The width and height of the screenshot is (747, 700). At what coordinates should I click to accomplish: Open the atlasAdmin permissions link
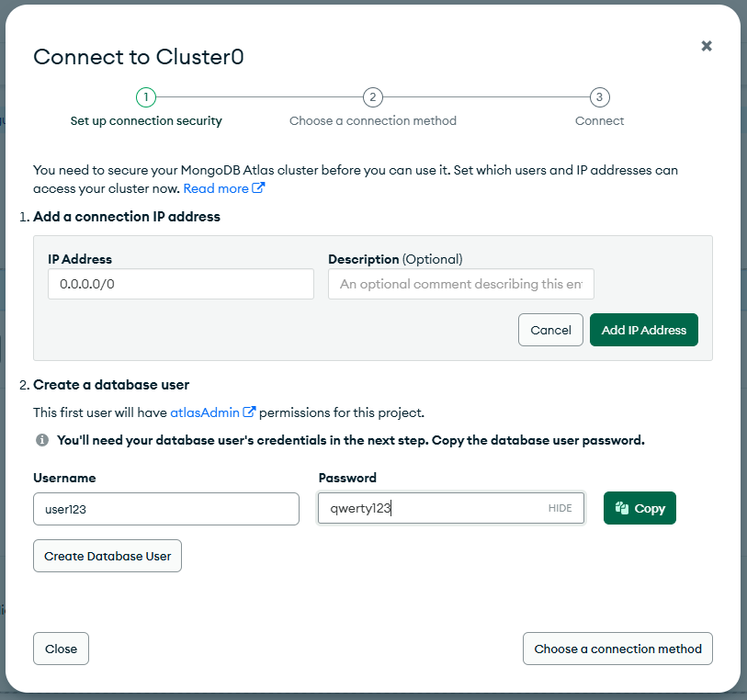tap(205, 412)
